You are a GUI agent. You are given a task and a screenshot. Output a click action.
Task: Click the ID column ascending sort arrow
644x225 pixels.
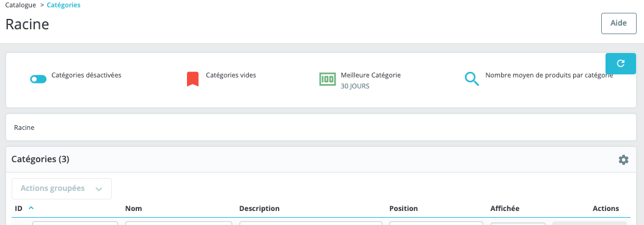click(31, 208)
